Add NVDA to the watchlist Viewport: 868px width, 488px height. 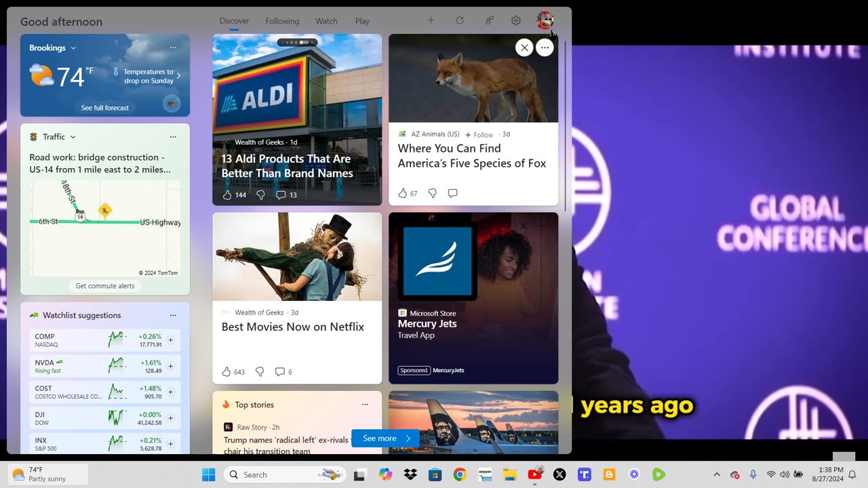170,366
